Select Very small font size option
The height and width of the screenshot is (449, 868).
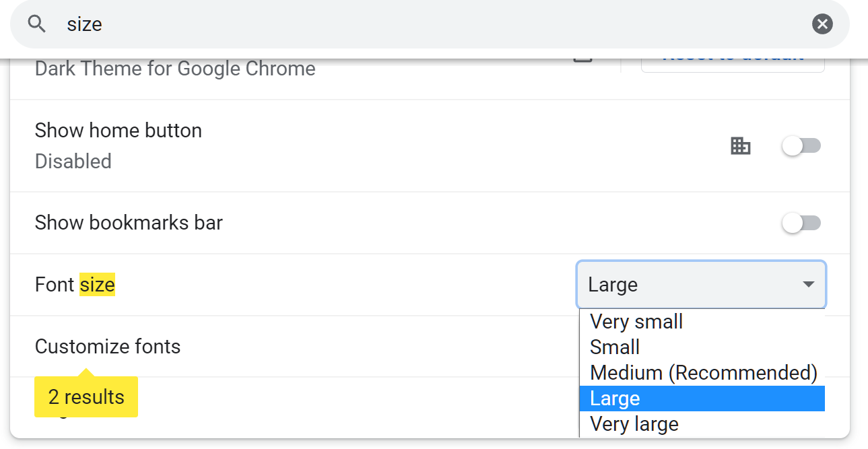click(x=636, y=322)
